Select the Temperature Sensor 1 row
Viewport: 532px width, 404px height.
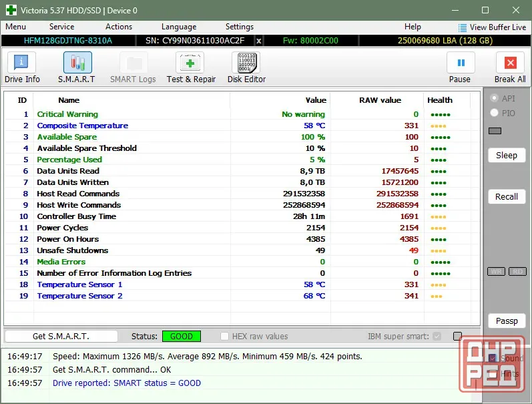[242, 284]
